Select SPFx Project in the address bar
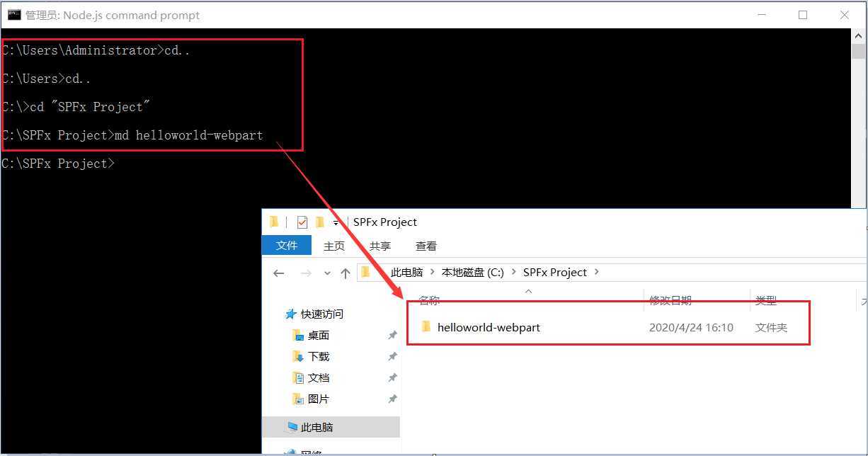This screenshot has height=456, width=868. pyautogui.click(x=555, y=272)
